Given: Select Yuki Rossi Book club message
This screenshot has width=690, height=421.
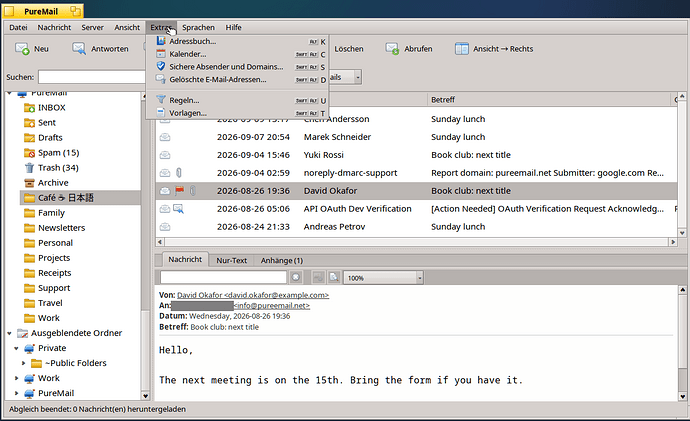Looking at the screenshot, I should [416, 155].
